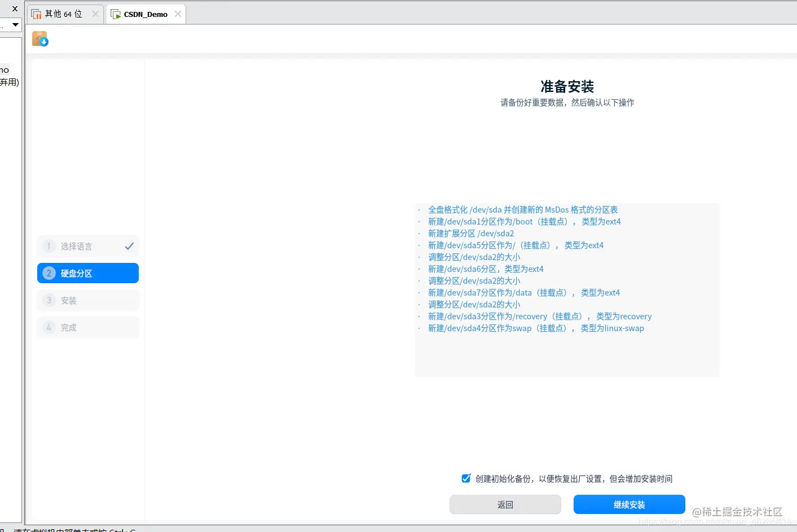
Task: Click the 返回 button
Action: [505, 504]
